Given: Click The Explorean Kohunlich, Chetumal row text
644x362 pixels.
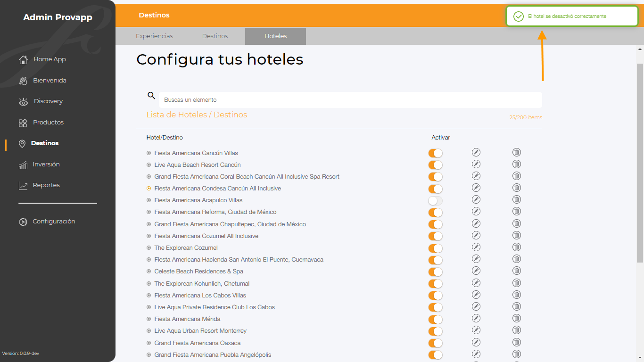Looking at the screenshot, I should pos(202,283).
